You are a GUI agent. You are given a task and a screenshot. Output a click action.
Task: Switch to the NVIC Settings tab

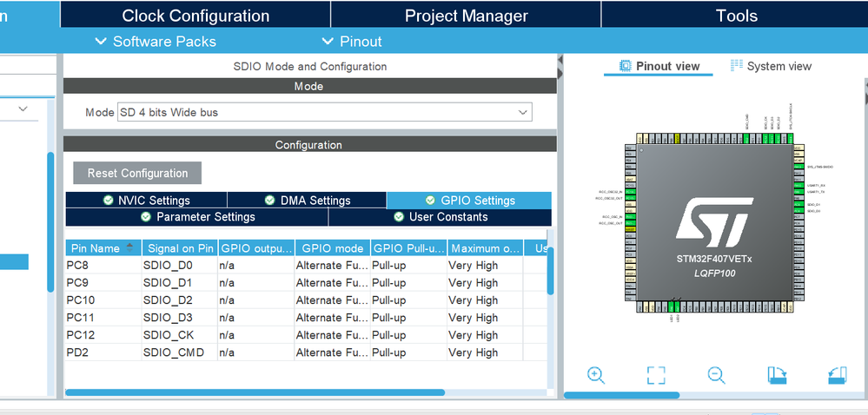point(146,201)
